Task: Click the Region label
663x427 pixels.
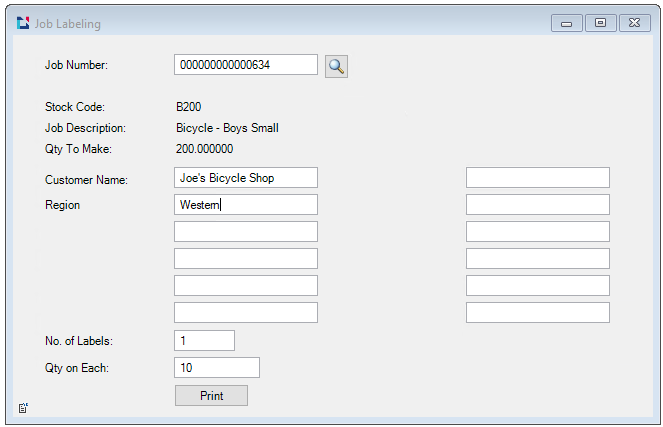Action: click(63, 205)
